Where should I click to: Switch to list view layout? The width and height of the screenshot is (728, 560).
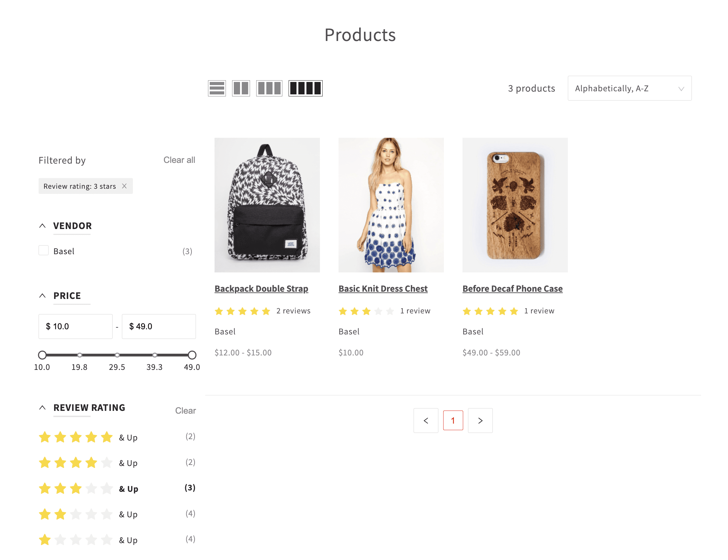pos(217,89)
